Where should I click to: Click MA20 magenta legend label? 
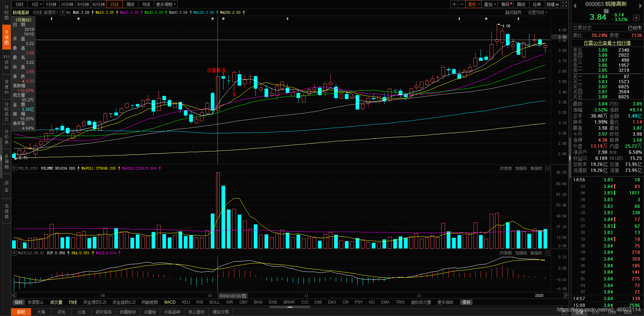click(x=129, y=12)
